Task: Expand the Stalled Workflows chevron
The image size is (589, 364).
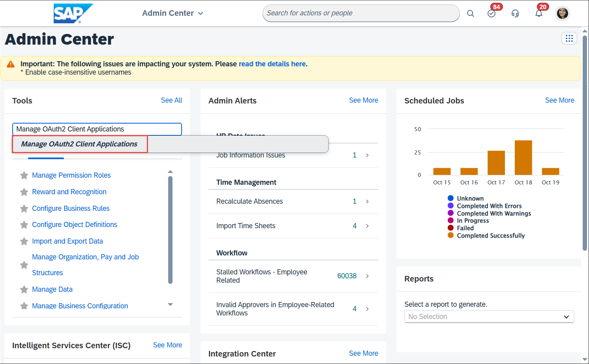Action: pyautogui.click(x=367, y=276)
